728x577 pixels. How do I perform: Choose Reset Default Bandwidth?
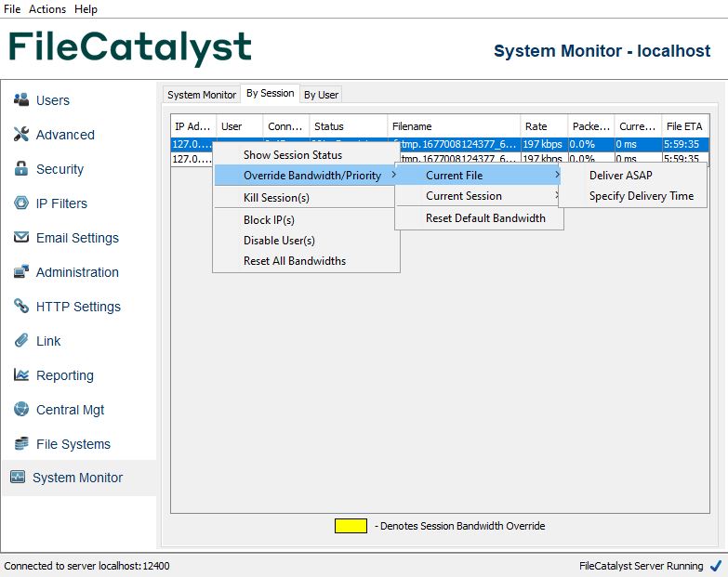point(479,218)
